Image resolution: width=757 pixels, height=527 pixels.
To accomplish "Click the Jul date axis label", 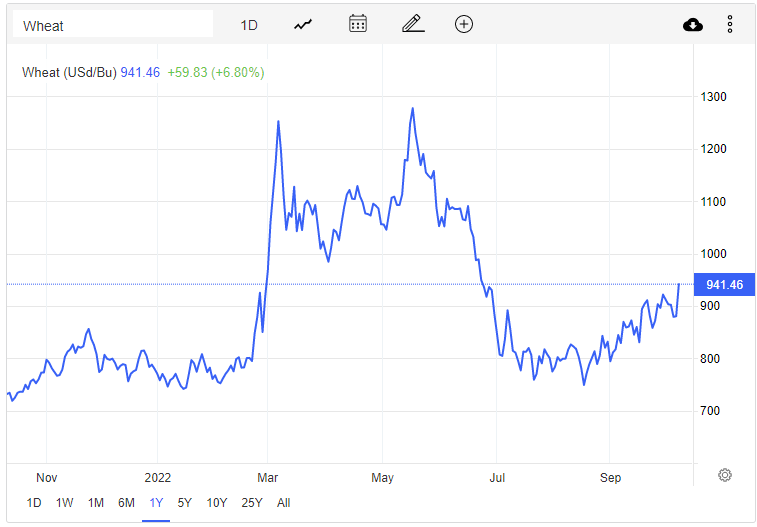I will (497, 478).
